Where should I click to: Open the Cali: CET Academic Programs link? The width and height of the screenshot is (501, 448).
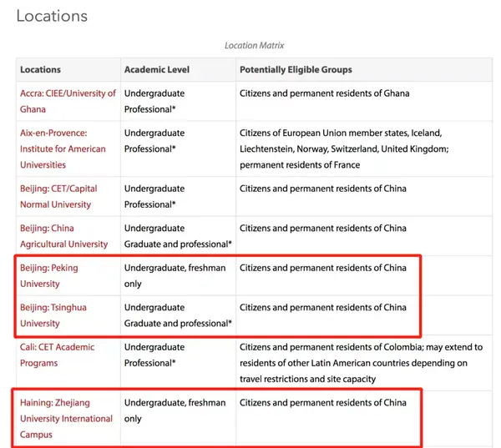coord(57,355)
